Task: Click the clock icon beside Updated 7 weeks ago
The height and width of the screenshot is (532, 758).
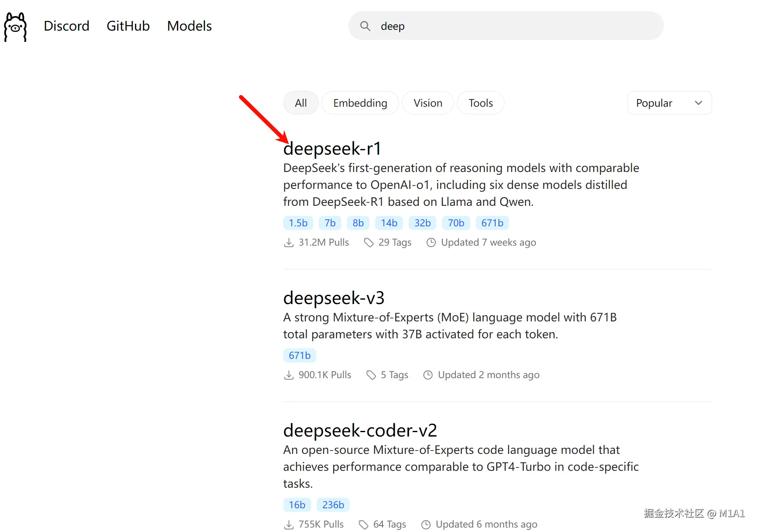Action: [431, 242]
